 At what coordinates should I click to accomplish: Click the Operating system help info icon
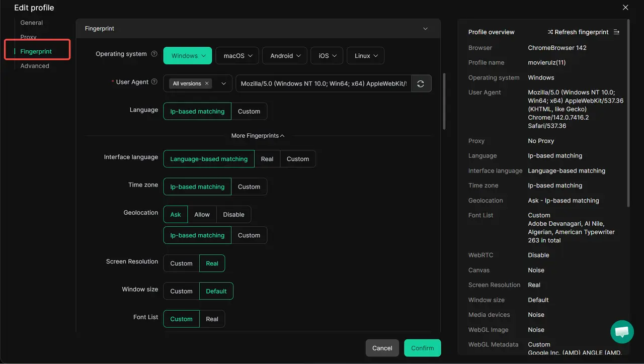click(154, 54)
